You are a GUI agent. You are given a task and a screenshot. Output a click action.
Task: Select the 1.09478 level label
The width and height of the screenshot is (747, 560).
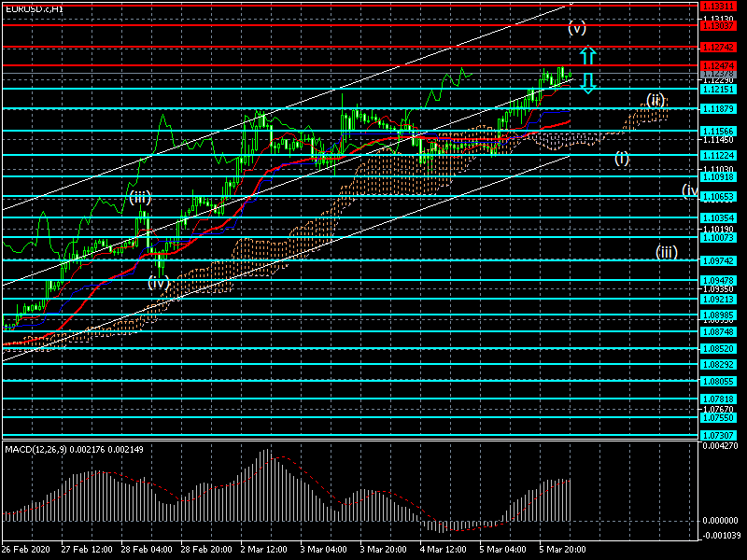tap(717, 281)
